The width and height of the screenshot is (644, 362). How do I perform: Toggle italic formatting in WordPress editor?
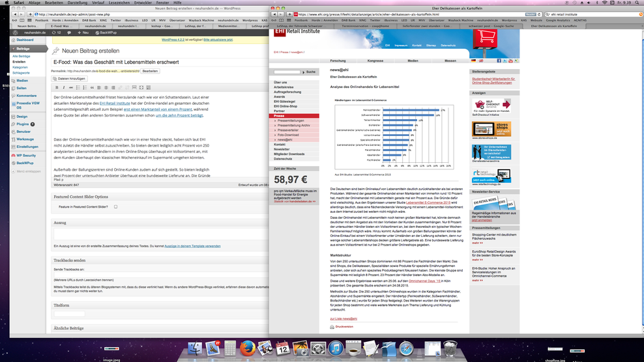64,87
